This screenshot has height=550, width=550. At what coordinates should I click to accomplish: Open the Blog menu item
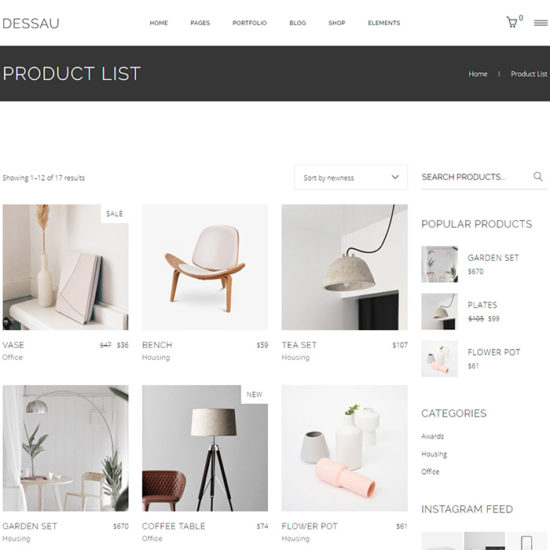(x=297, y=23)
